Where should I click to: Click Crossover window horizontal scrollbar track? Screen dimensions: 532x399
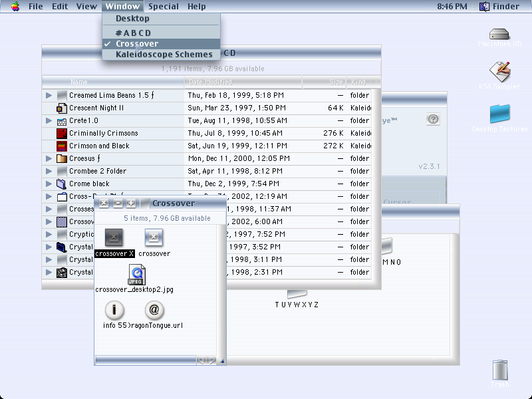click(146, 360)
